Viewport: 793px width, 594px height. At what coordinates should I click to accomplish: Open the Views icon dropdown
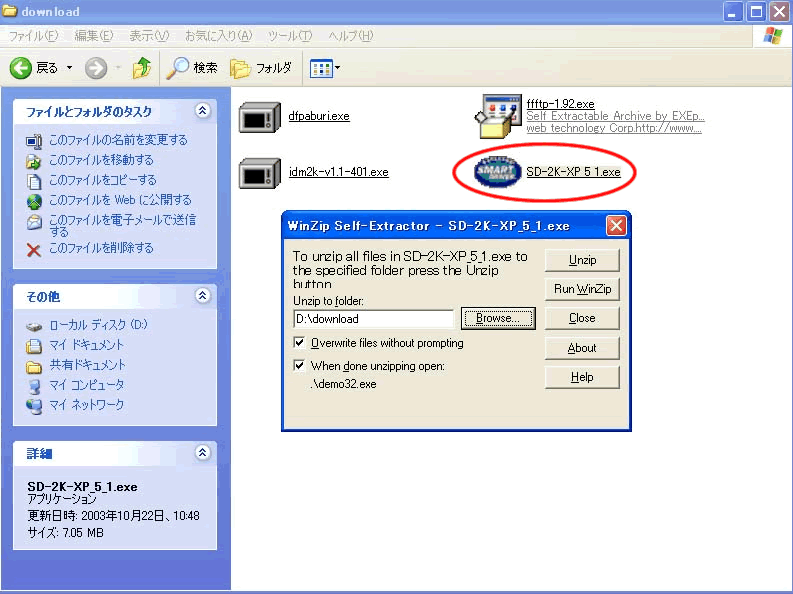tap(324, 68)
